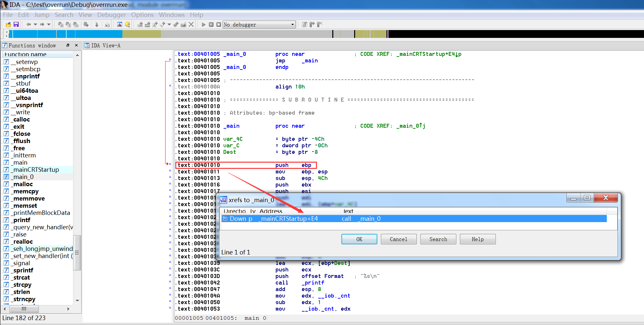644x325 pixels.
Task: Click the Jump forward arrow icon
Action: coord(42,24)
